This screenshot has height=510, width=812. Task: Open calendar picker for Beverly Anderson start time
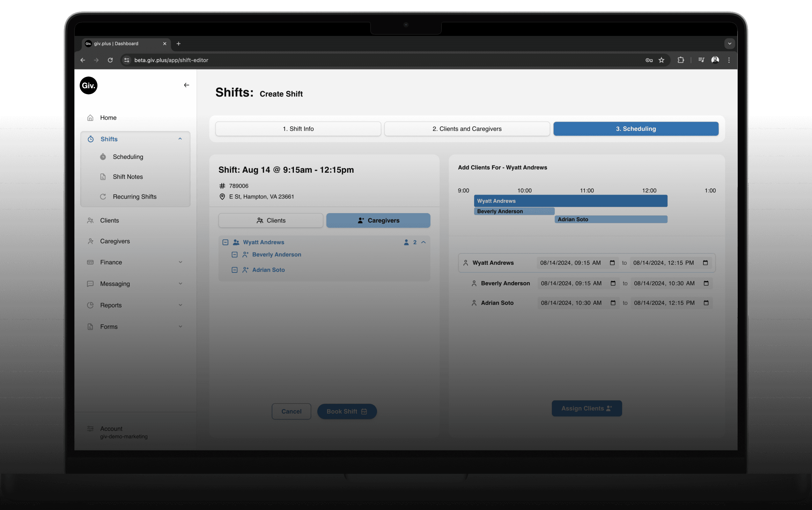(613, 283)
